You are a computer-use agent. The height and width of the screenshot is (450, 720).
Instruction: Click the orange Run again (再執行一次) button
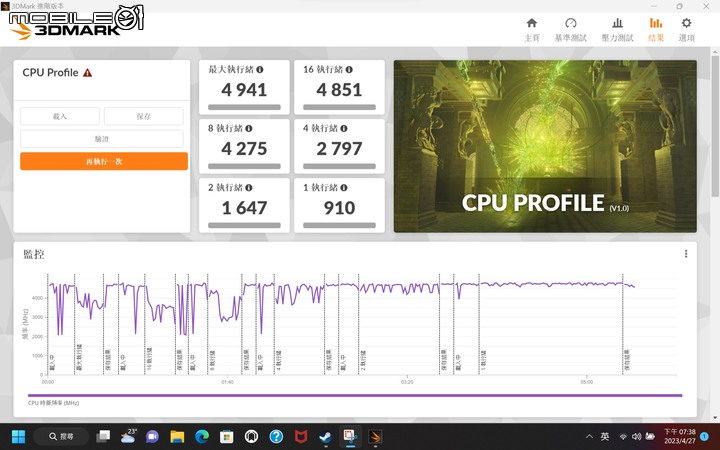104,161
